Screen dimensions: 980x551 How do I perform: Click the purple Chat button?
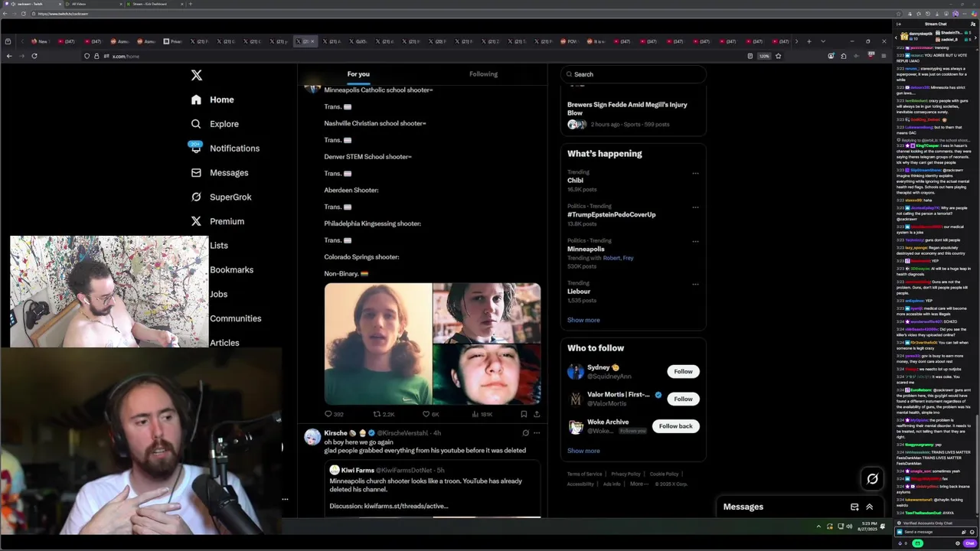pos(969,543)
